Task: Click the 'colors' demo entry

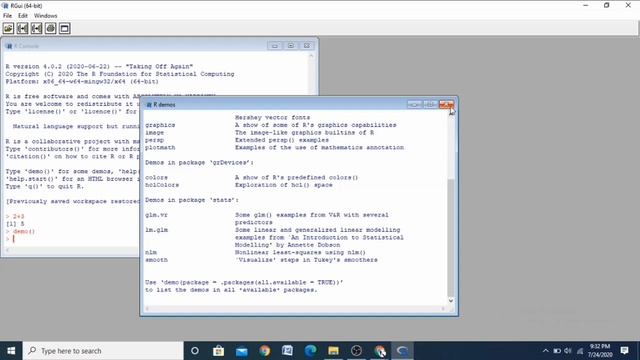Action: [156, 178]
